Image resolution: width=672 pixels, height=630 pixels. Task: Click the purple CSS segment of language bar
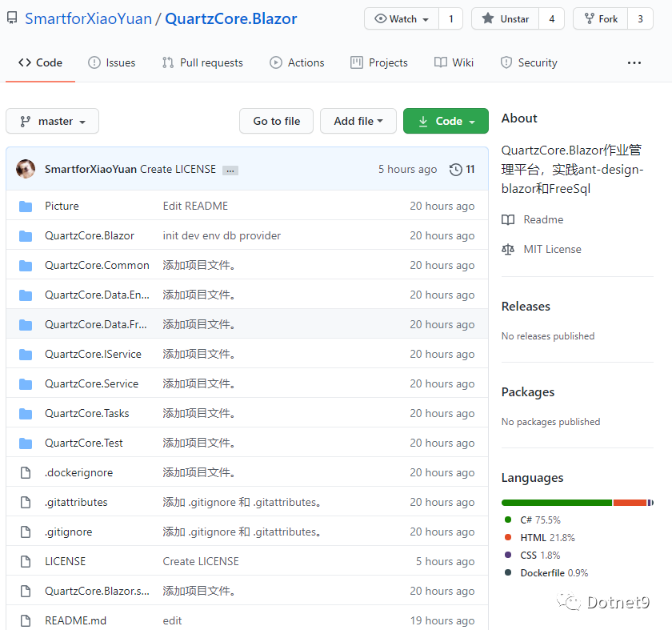coord(649,503)
